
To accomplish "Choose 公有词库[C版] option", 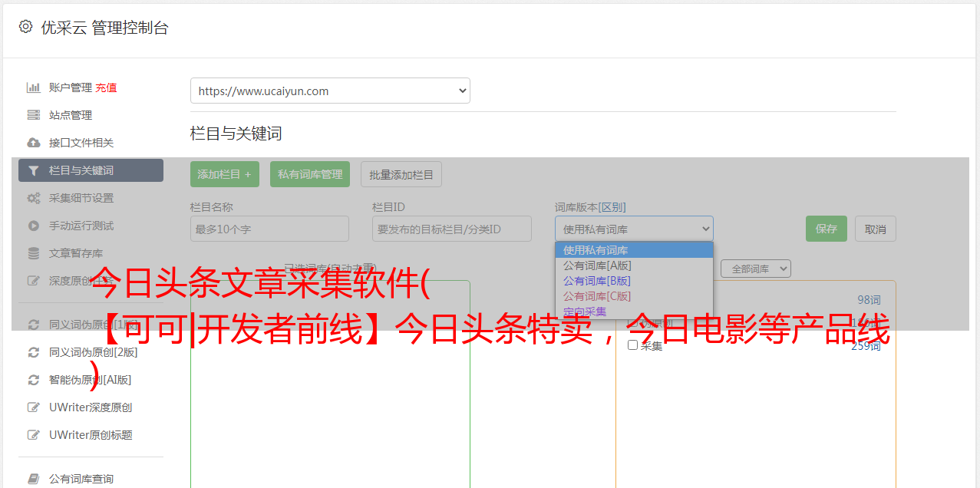I will pyautogui.click(x=634, y=296).
